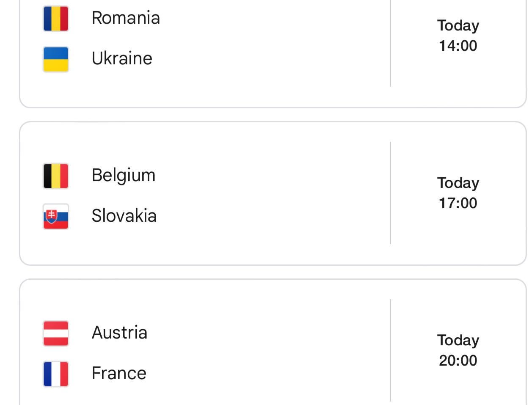This screenshot has height=405, width=532.
Task: Click the France flag icon
Action: 56,374
